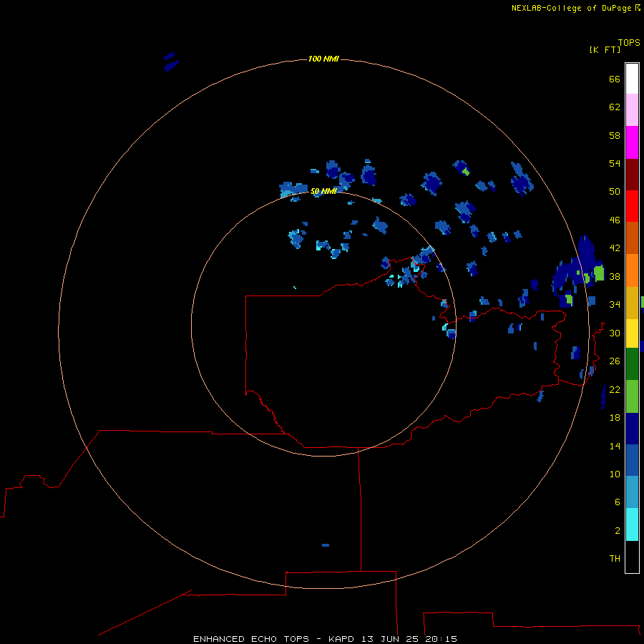The image size is (644, 644).
Task: Click the yellow 34 legend swatch
Action: (632, 333)
